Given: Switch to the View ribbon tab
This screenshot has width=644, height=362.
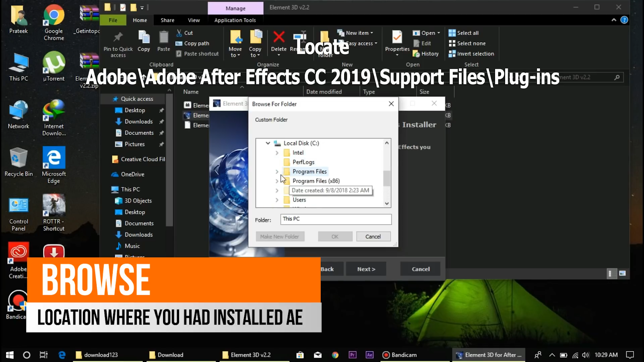Looking at the screenshot, I should click(x=194, y=20).
